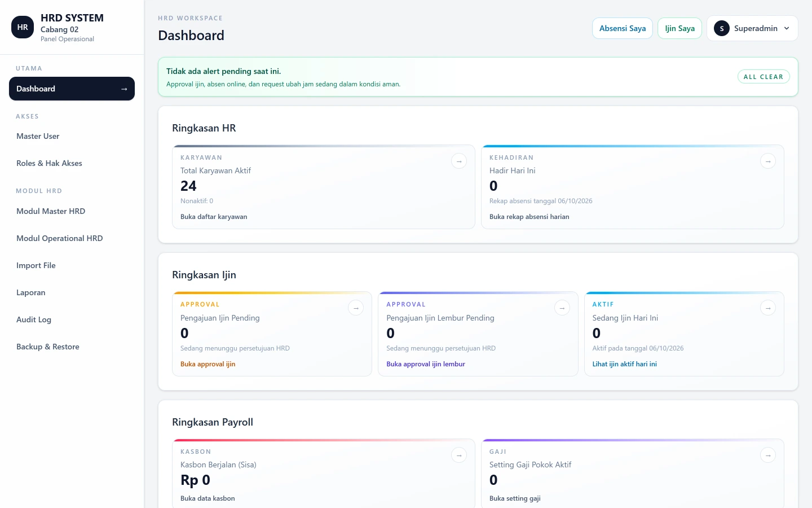Expand the Superadmin dropdown chevron

(x=787, y=28)
